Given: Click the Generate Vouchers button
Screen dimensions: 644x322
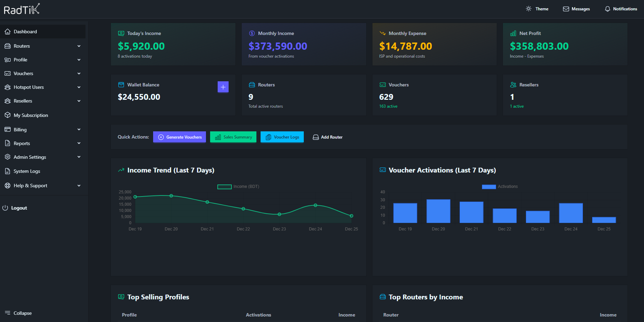Looking at the screenshot, I should point(179,137).
